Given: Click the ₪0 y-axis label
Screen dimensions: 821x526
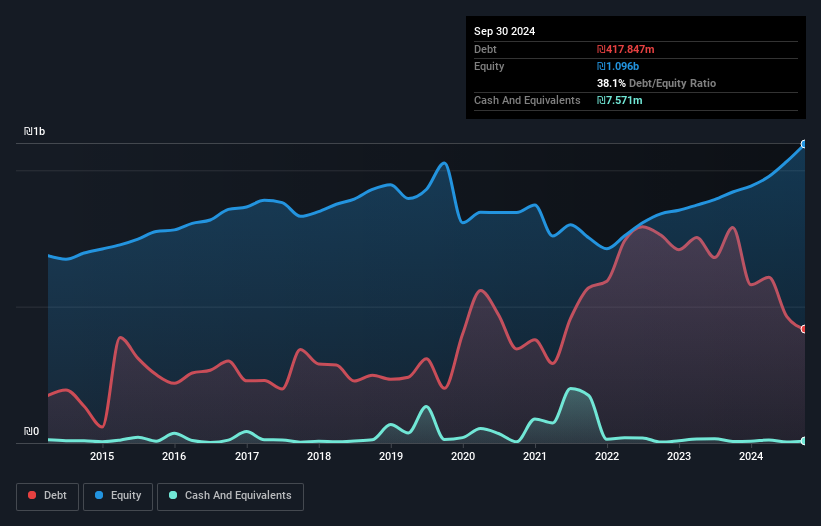Looking at the screenshot, I should pyautogui.click(x=32, y=432).
